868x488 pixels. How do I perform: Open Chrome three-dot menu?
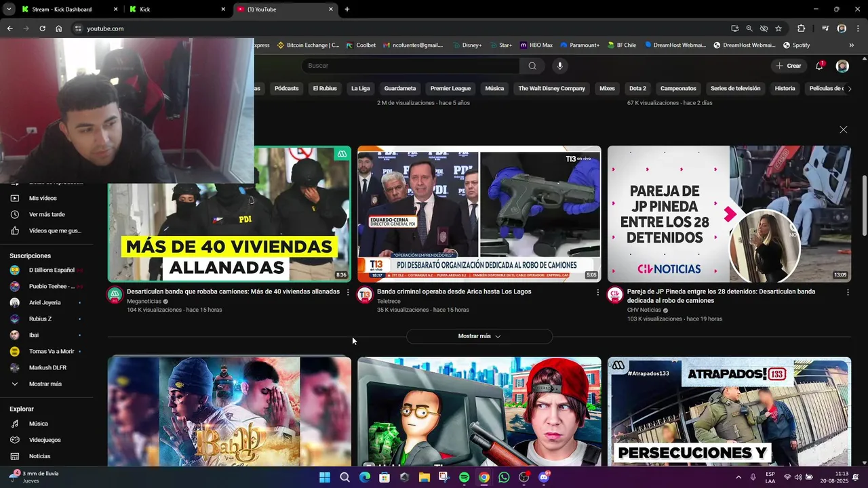[856, 28]
